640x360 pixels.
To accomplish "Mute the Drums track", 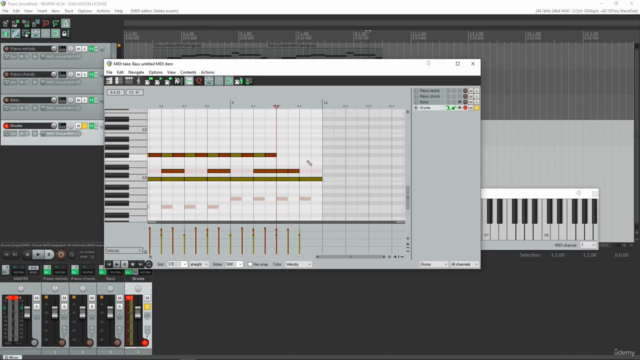I will tap(78, 126).
